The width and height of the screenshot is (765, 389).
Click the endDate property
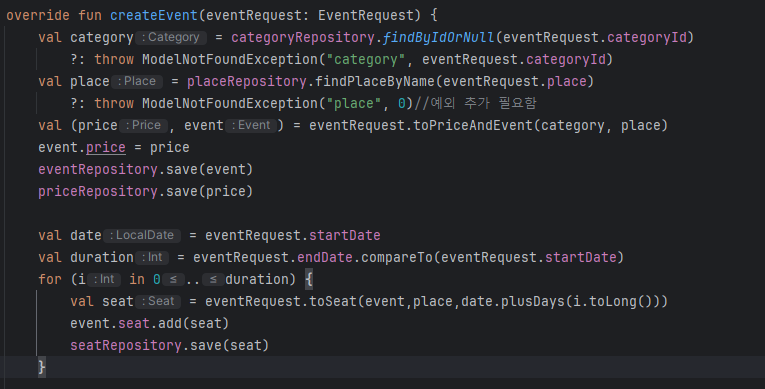[325, 257]
